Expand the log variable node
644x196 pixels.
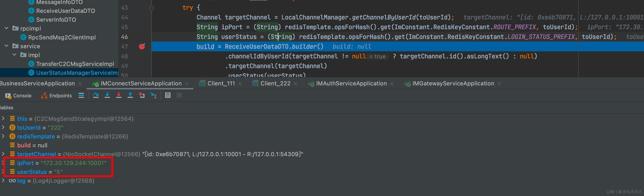tap(3, 180)
